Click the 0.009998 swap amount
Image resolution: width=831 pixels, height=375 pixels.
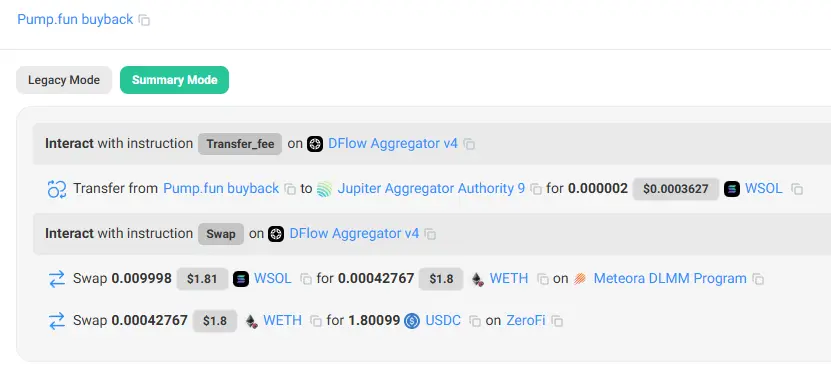142,279
